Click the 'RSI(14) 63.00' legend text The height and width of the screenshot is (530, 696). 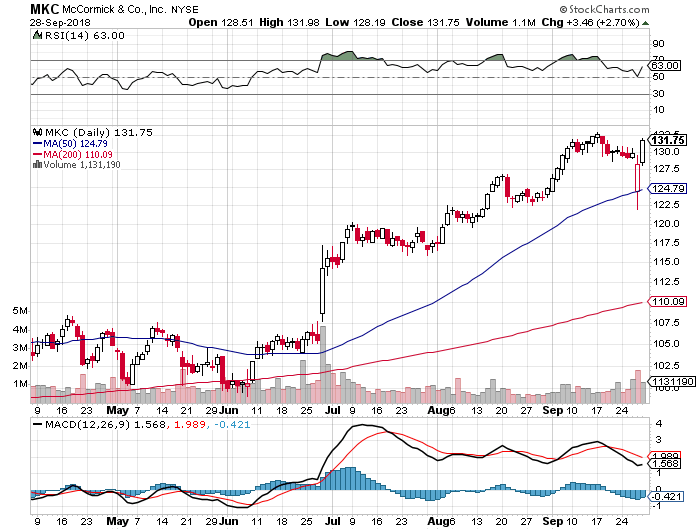point(84,36)
